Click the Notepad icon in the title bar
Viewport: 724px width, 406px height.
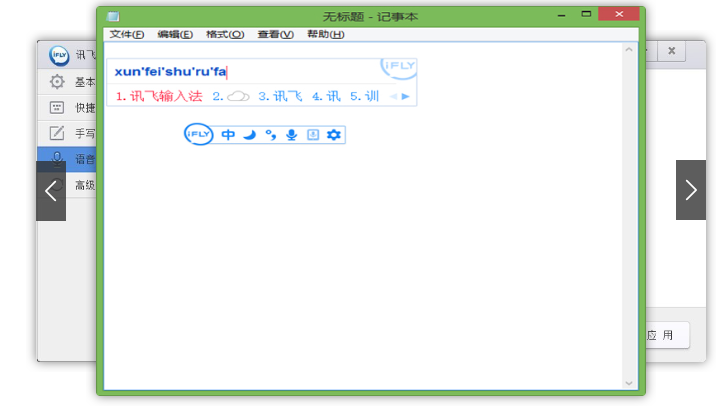[x=113, y=17]
